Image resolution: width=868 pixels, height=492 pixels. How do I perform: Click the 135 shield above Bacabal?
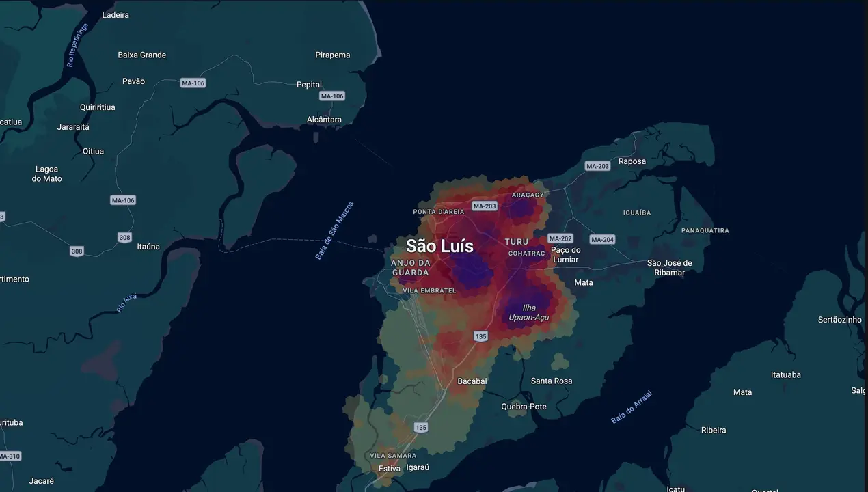pos(481,336)
